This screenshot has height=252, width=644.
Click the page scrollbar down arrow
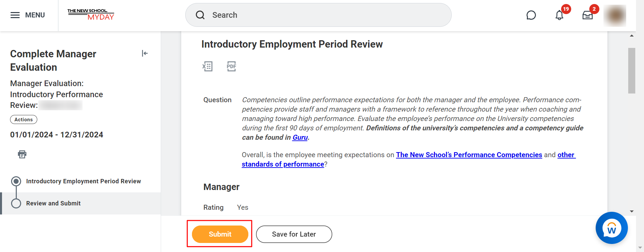point(632,211)
